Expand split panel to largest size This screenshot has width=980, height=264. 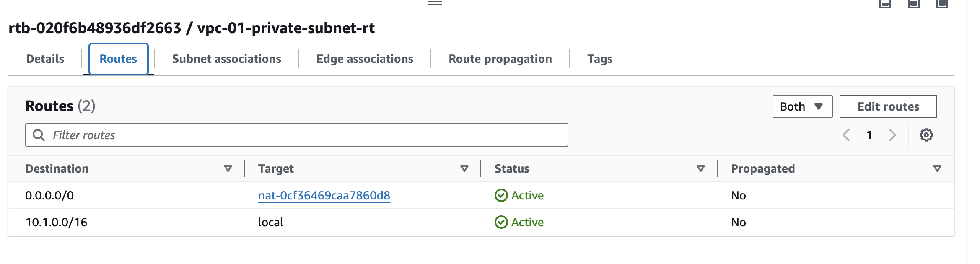[x=942, y=4]
